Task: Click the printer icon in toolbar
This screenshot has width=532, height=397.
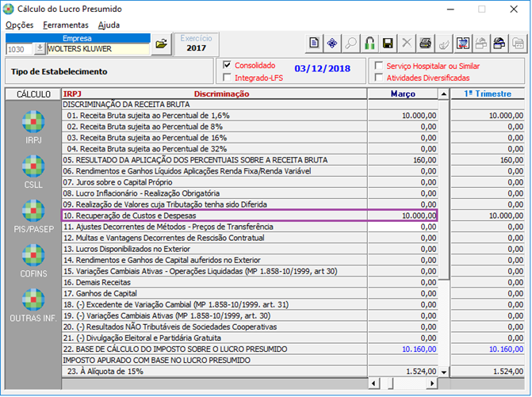Action: click(425, 44)
